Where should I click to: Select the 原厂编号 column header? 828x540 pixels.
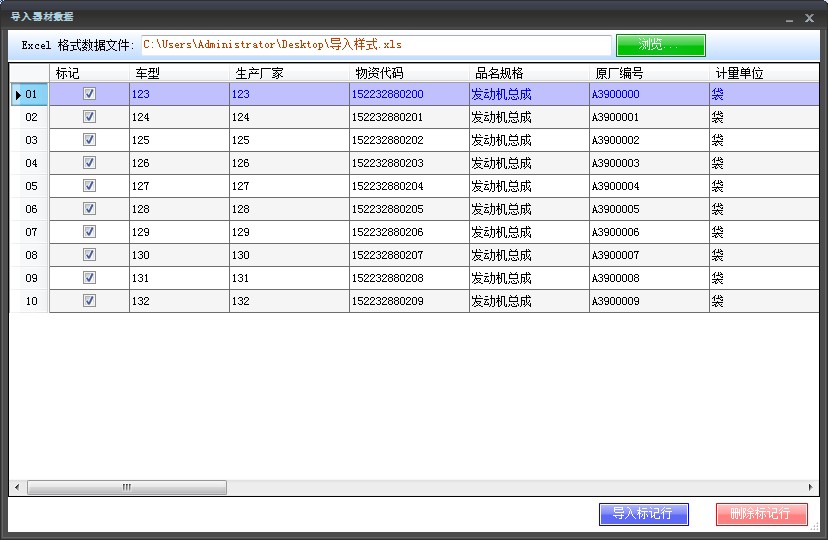649,73
